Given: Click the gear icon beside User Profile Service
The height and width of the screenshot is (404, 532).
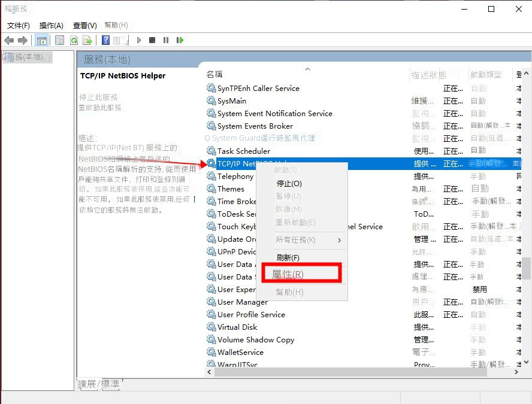Looking at the screenshot, I should (x=211, y=314).
